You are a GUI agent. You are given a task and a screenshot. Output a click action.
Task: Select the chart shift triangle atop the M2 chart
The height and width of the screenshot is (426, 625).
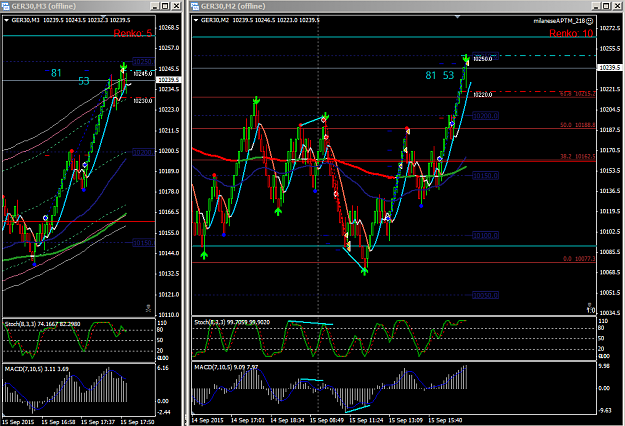tap(457, 17)
